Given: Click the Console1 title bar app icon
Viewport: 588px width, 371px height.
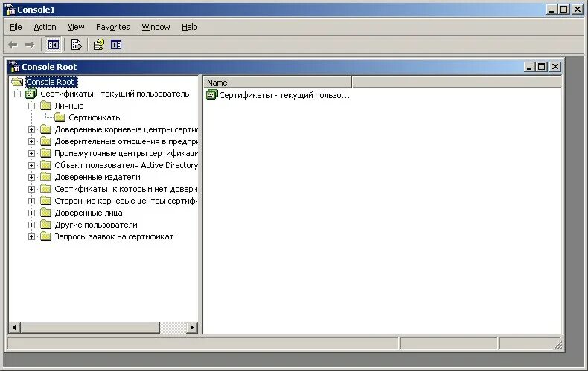Looking at the screenshot, I should (x=10, y=10).
